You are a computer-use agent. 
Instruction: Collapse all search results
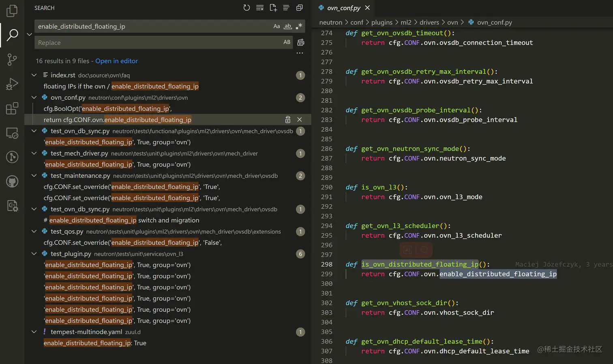pos(300,8)
